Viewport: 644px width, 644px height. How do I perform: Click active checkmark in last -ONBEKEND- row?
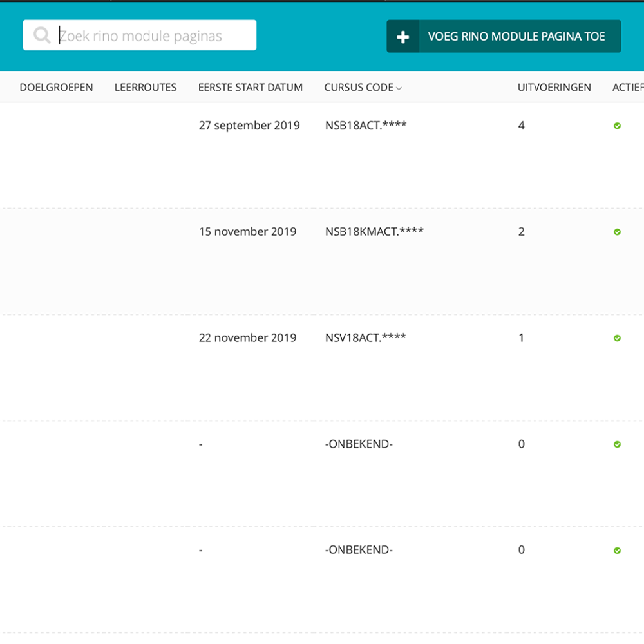(617, 551)
